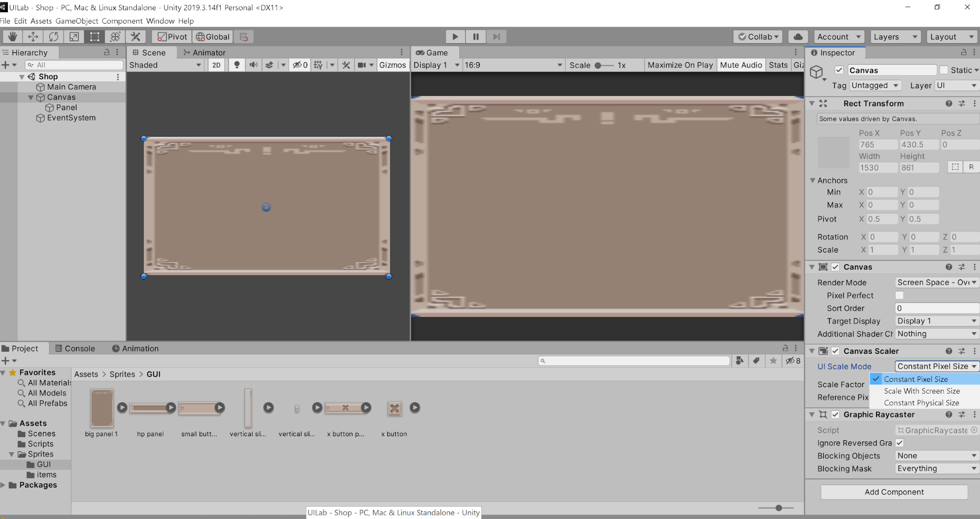Toggle Pivot handle position button
The height and width of the screenshot is (519, 980).
pyautogui.click(x=172, y=37)
